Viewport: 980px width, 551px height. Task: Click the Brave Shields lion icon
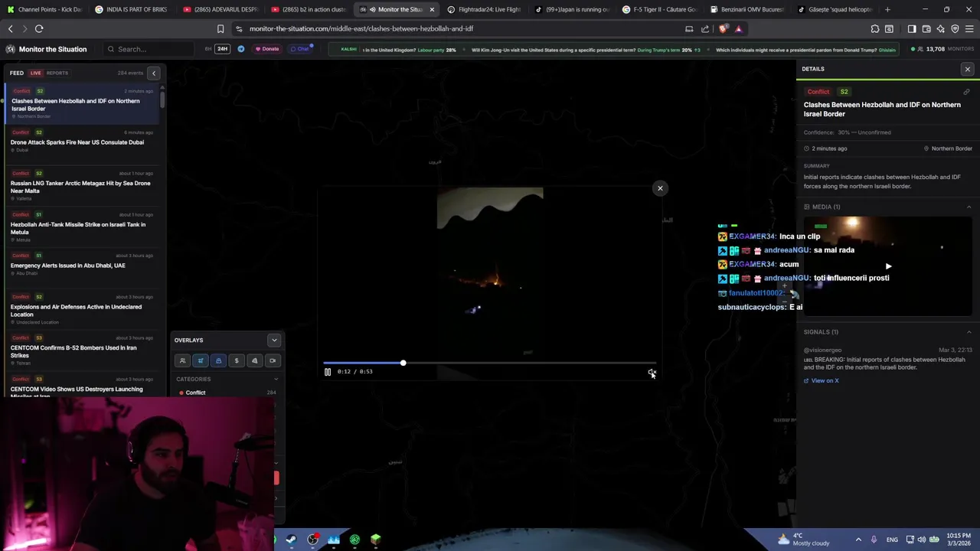point(724,28)
